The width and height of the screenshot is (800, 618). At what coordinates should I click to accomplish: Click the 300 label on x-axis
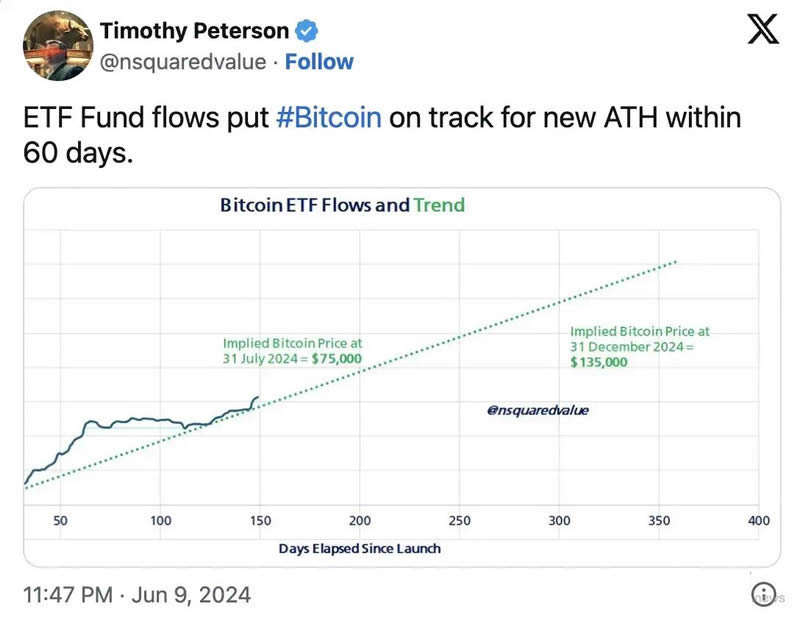coord(559,521)
